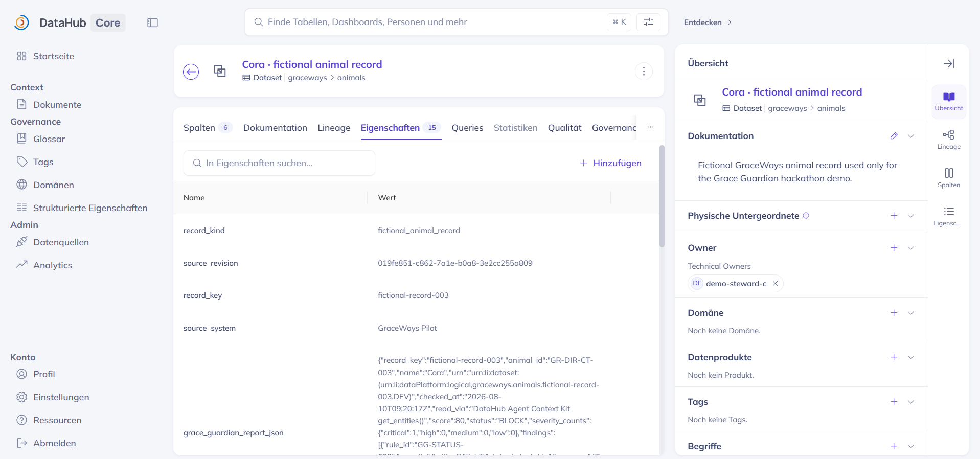The width and height of the screenshot is (980, 459).
Task: Go to Startseite in sidebar
Action: click(x=45, y=56)
